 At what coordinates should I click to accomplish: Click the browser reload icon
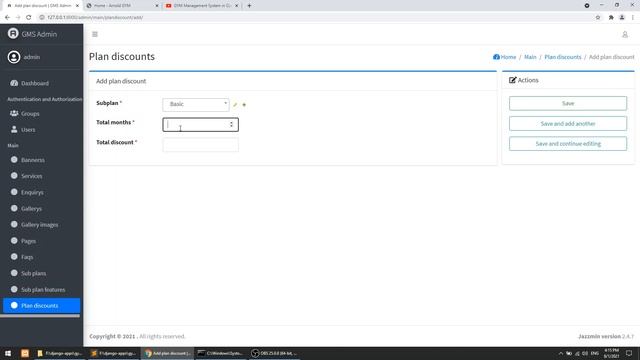29,17
